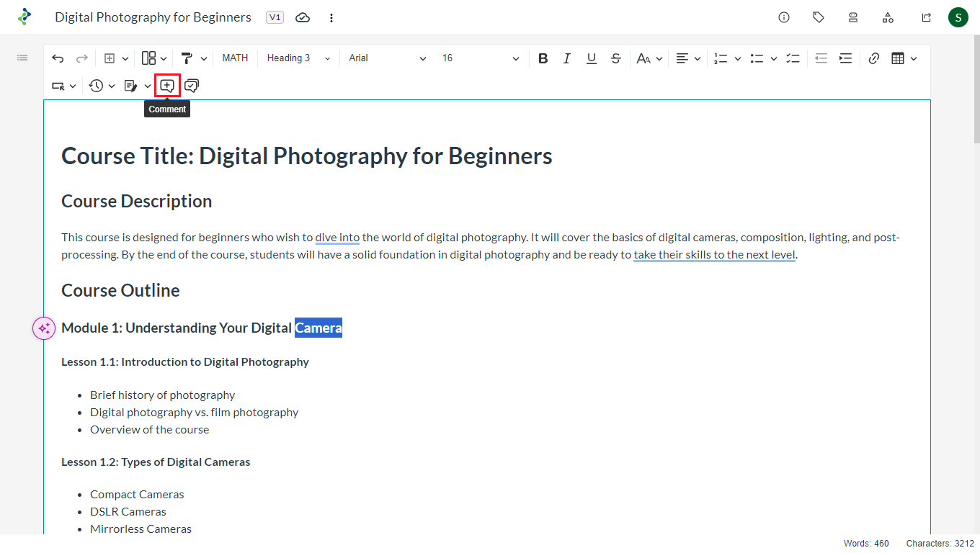The width and height of the screenshot is (980, 553).
Task: Insert a link with the link icon
Action: (x=873, y=58)
